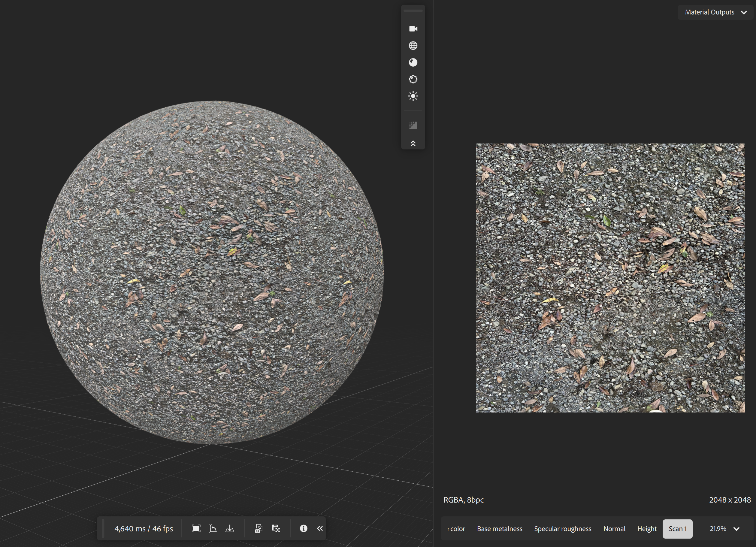Image resolution: width=756 pixels, height=547 pixels.
Task: Click the drop-to-ground icon
Action: [x=230, y=528]
